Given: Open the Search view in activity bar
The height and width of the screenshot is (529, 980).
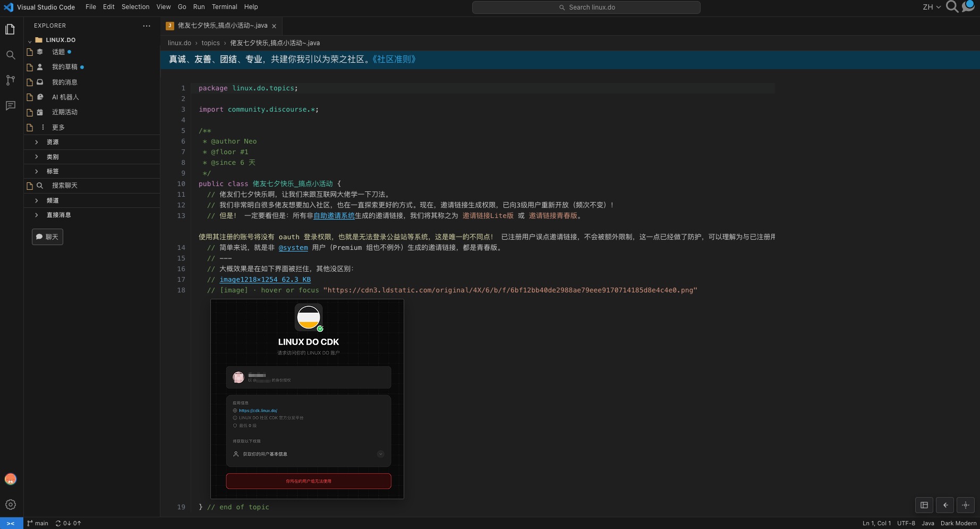Looking at the screenshot, I should click(10, 55).
